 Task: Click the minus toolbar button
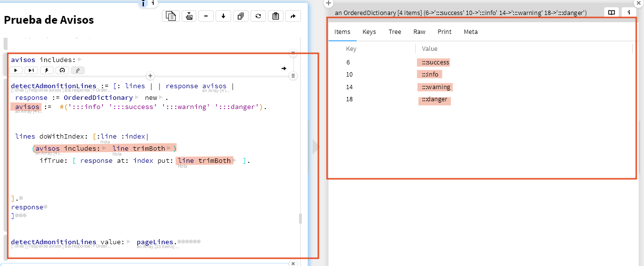(206, 16)
